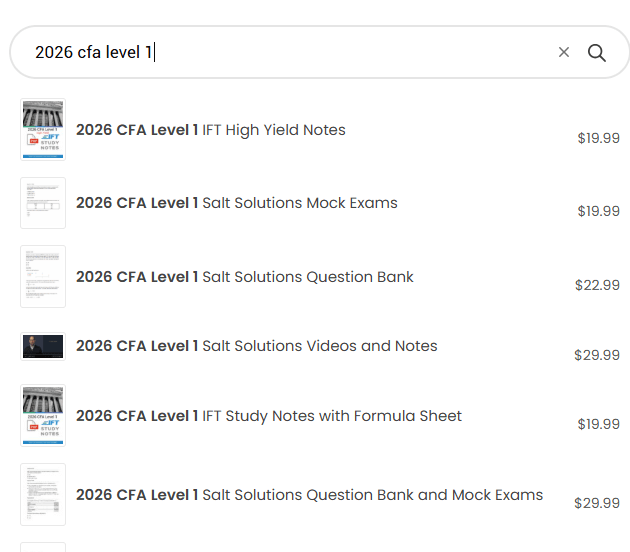Image resolution: width=630 pixels, height=552 pixels.
Task: Open the Salt Solutions Mock Exams thumbnail
Action: pos(43,203)
